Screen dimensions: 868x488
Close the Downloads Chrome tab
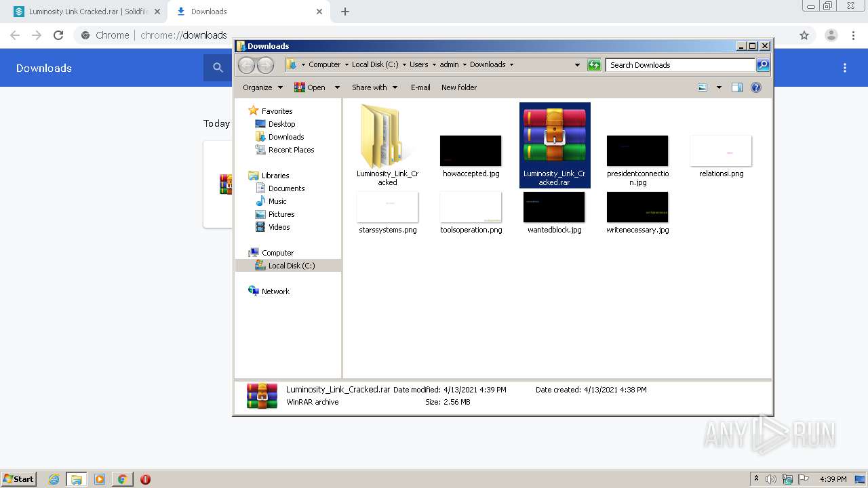pyautogui.click(x=319, y=12)
